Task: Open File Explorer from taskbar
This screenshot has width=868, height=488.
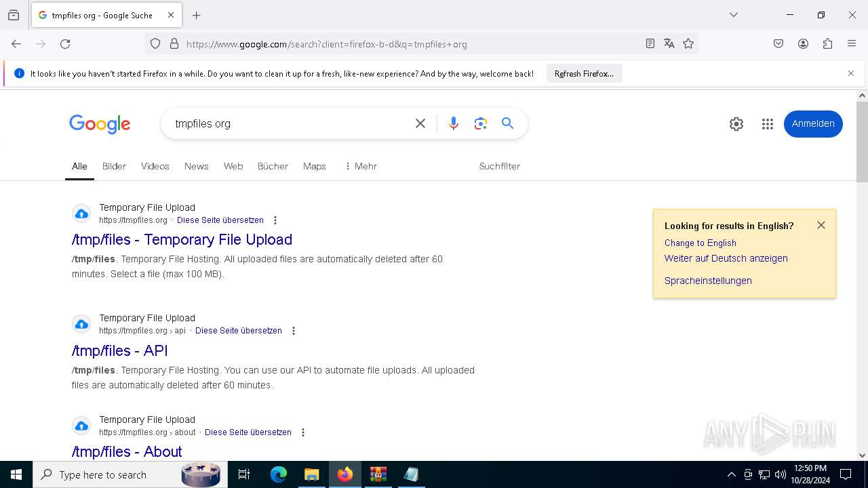Action: 312,474
